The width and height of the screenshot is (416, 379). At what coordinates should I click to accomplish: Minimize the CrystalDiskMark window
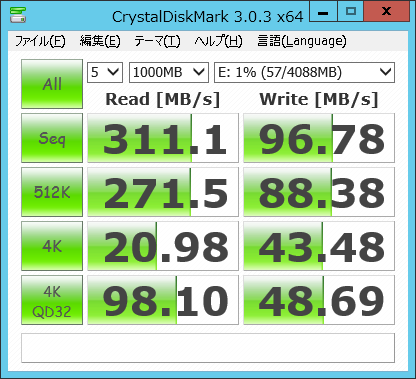click(x=323, y=12)
